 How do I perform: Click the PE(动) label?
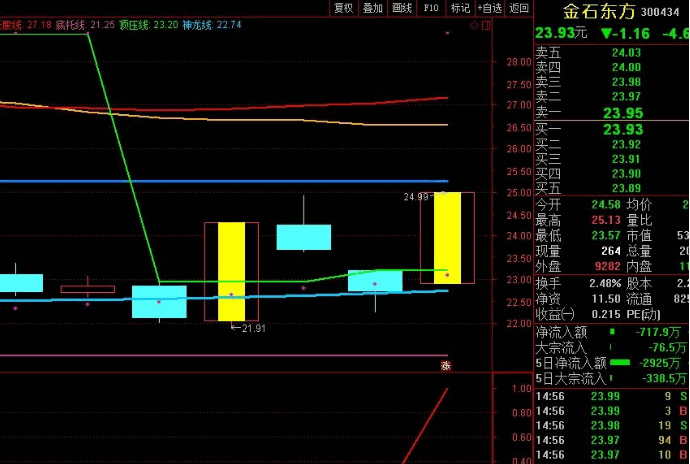pyautogui.click(x=644, y=314)
